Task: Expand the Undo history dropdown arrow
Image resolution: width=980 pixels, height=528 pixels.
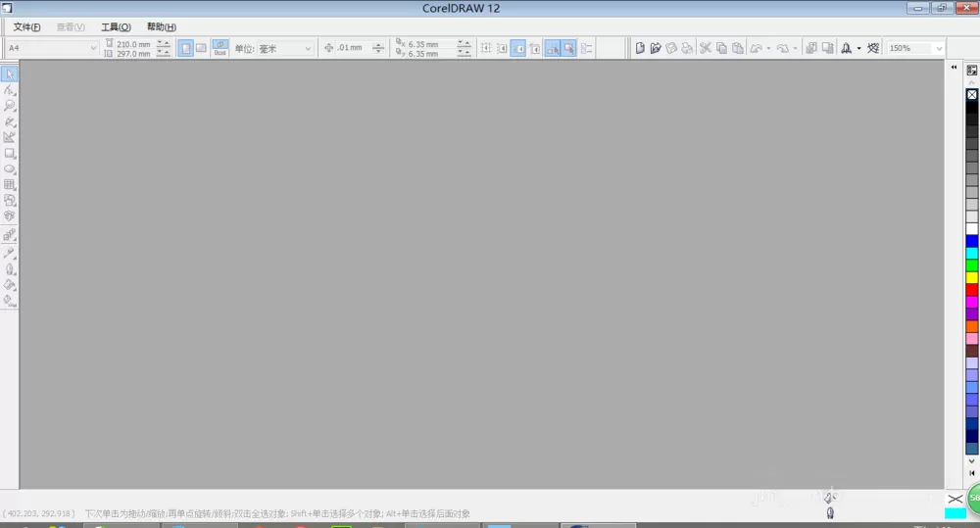Action: pos(768,48)
